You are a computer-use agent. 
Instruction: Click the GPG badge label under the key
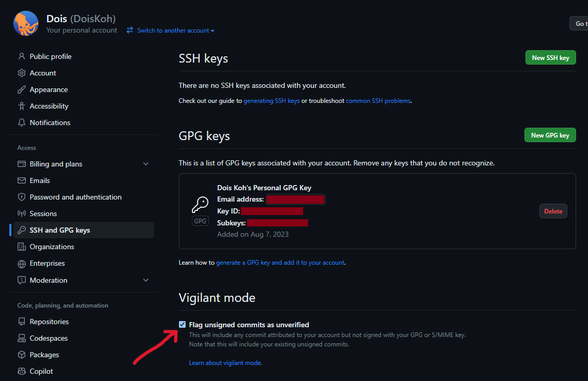200,221
